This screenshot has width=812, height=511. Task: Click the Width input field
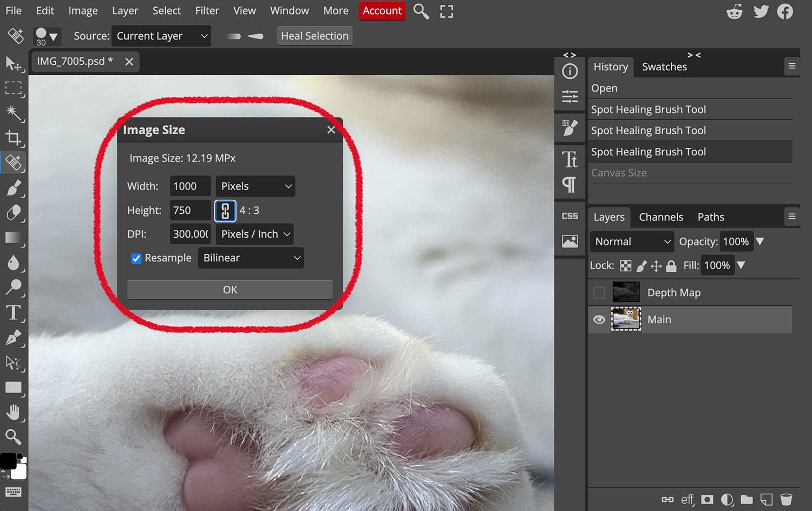(190, 186)
